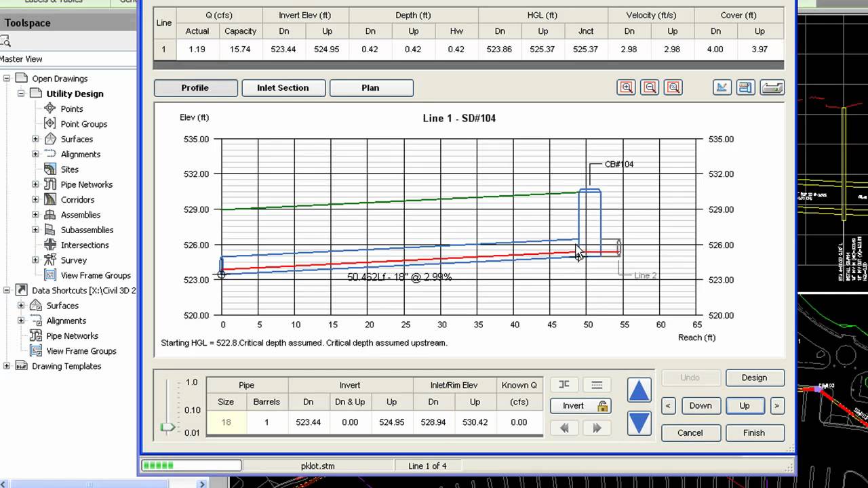Click the Corridors icon in tree
This screenshot has height=488, width=868.
(x=50, y=199)
